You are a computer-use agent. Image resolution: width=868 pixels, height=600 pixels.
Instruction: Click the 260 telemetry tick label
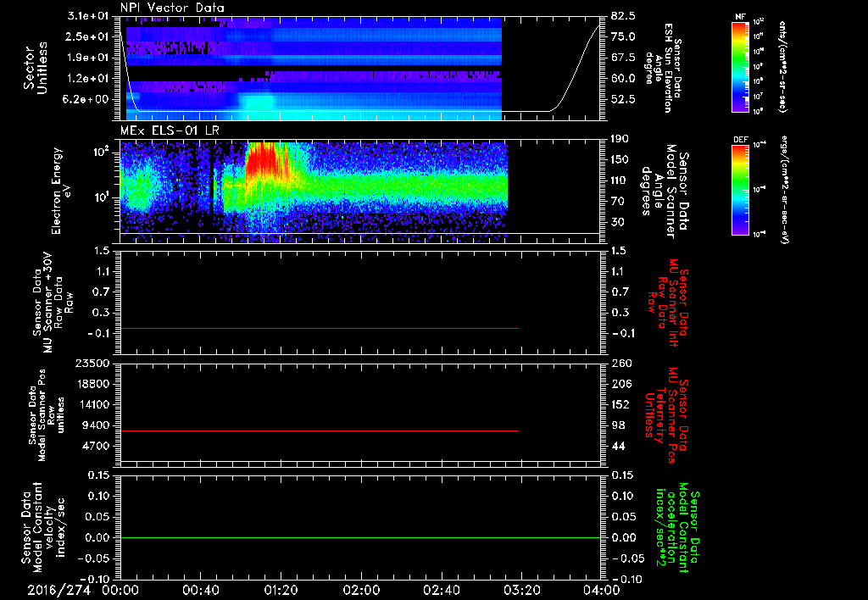pos(621,364)
